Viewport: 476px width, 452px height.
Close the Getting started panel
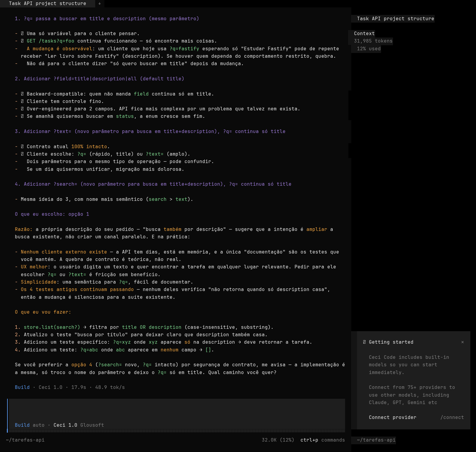click(x=462, y=342)
